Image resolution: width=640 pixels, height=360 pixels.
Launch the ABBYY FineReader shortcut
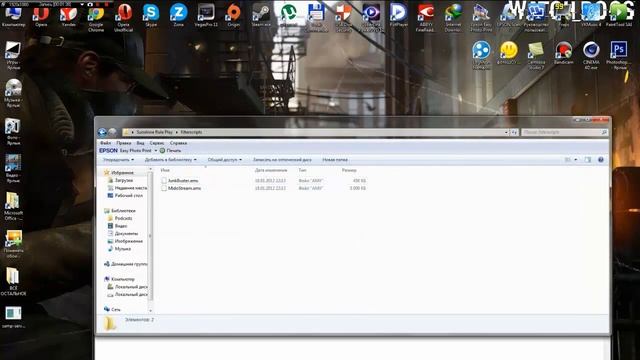point(425,18)
